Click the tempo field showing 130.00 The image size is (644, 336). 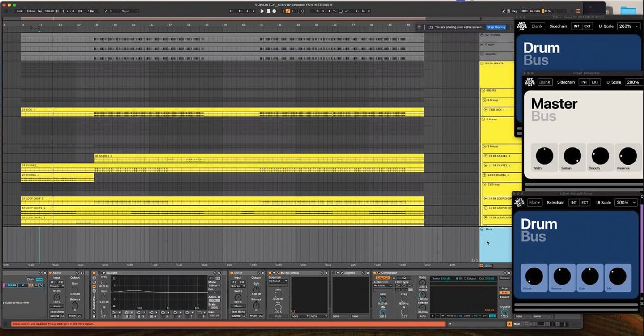pos(49,11)
